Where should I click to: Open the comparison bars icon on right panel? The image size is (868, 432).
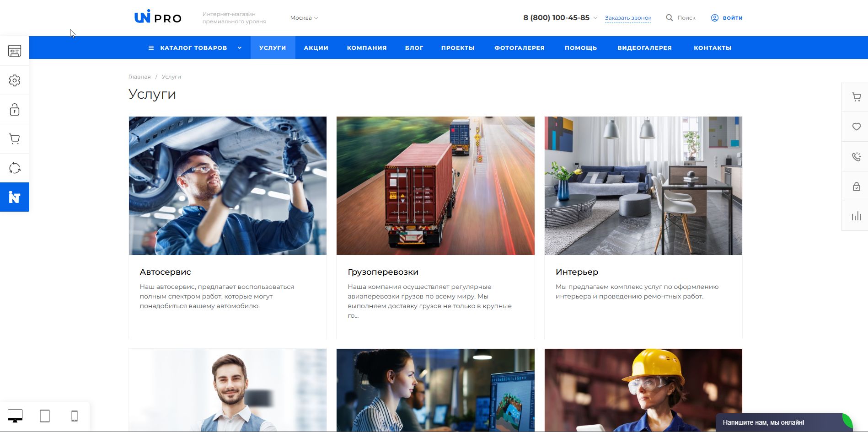click(x=856, y=216)
